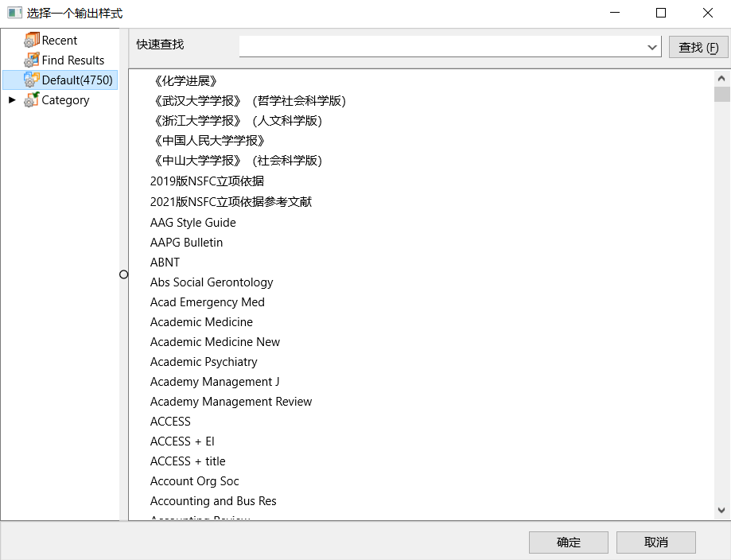The image size is (731, 560).
Task: Confirm with the 确定 button
Action: tap(568, 542)
